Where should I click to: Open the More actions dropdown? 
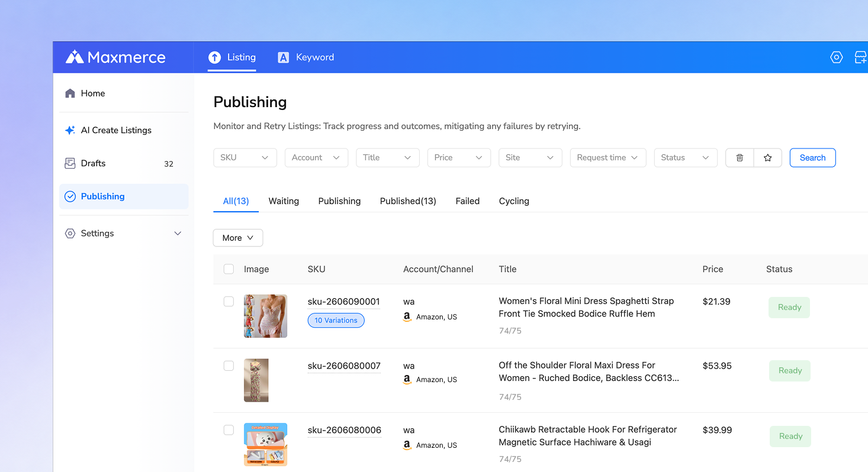238,238
